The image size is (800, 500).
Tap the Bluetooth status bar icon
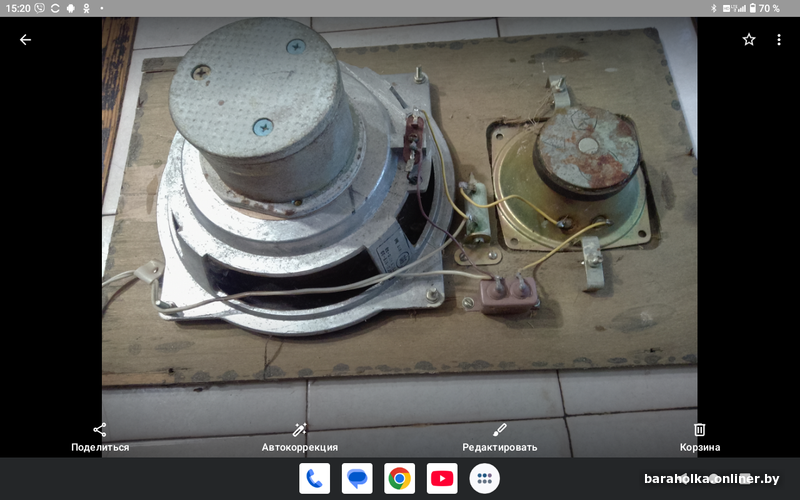(x=714, y=8)
